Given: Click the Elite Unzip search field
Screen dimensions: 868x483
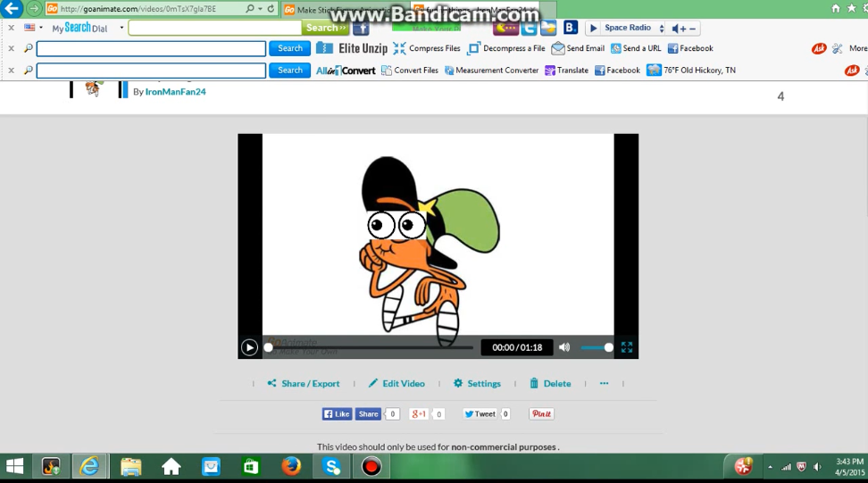Looking at the screenshot, I should (151, 49).
